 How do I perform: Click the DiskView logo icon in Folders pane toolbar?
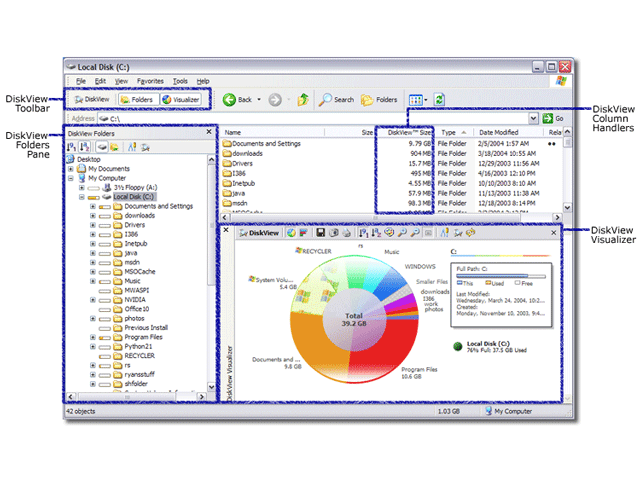click(x=145, y=147)
